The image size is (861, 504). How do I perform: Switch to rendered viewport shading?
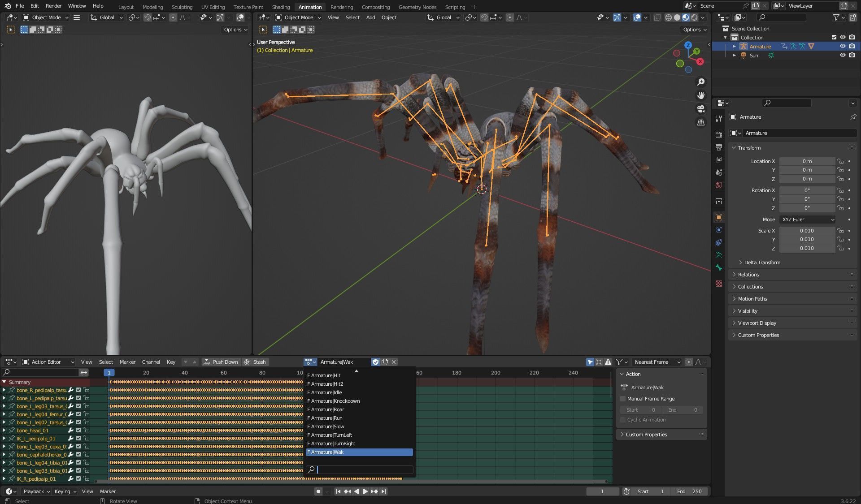[x=694, y=17]
